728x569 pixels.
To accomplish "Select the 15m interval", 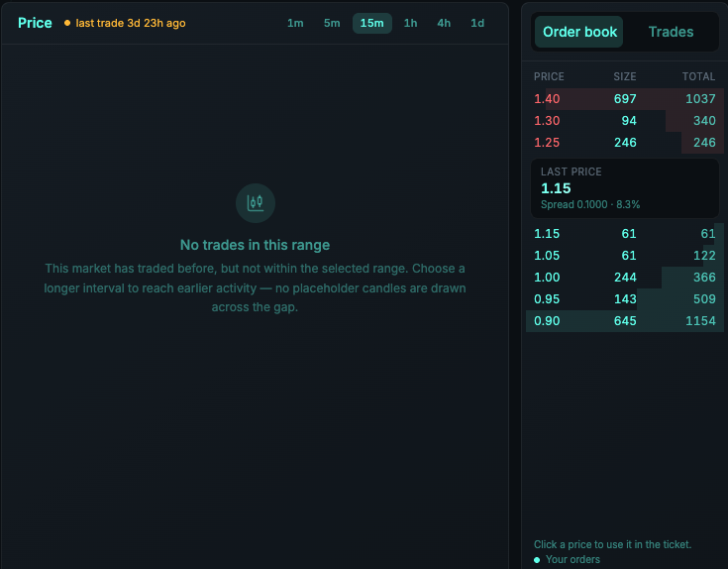I will tap(371, 23).
